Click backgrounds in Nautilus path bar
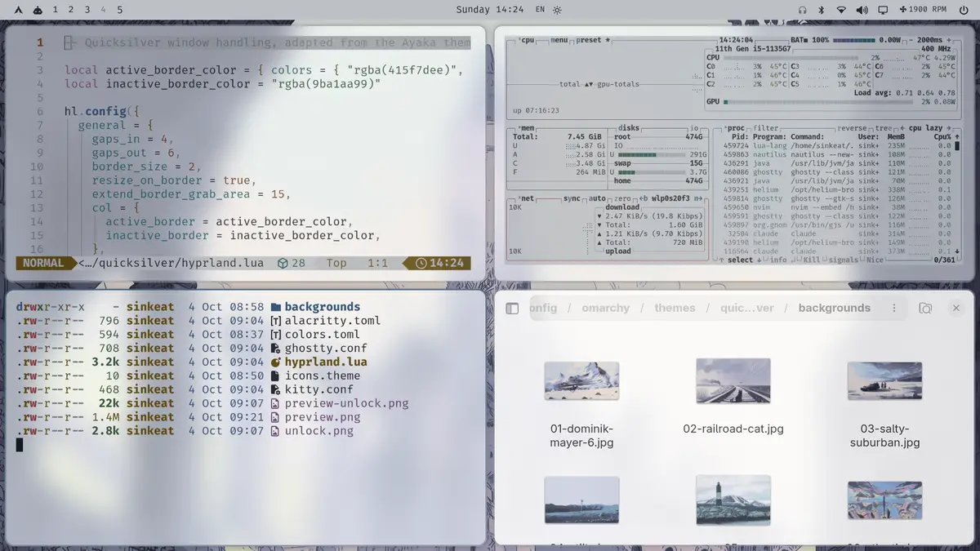This screenshot has height=551, width=980. (x=834, y=309)
